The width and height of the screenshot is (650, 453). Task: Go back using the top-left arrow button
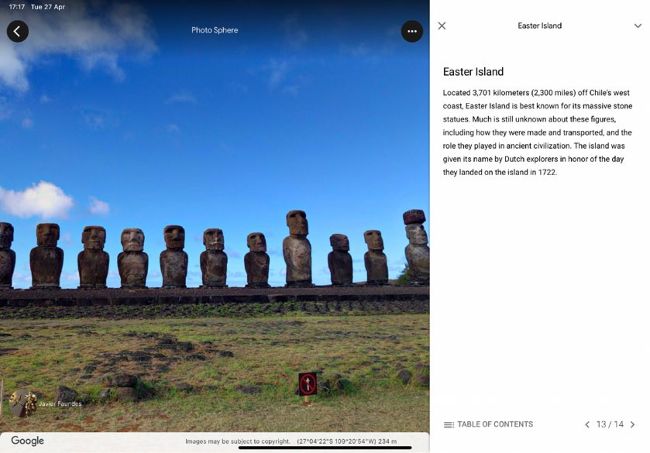[18, 31]
